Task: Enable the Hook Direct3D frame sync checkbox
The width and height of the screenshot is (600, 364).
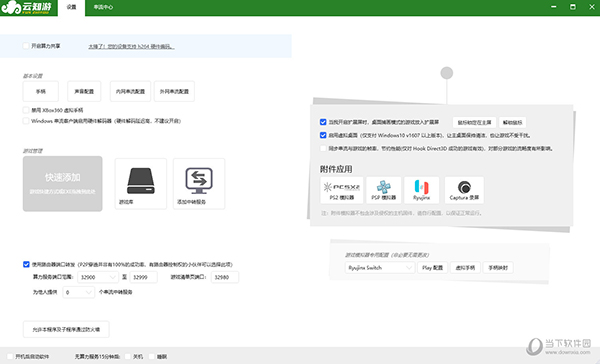Action: coord(323,148)
